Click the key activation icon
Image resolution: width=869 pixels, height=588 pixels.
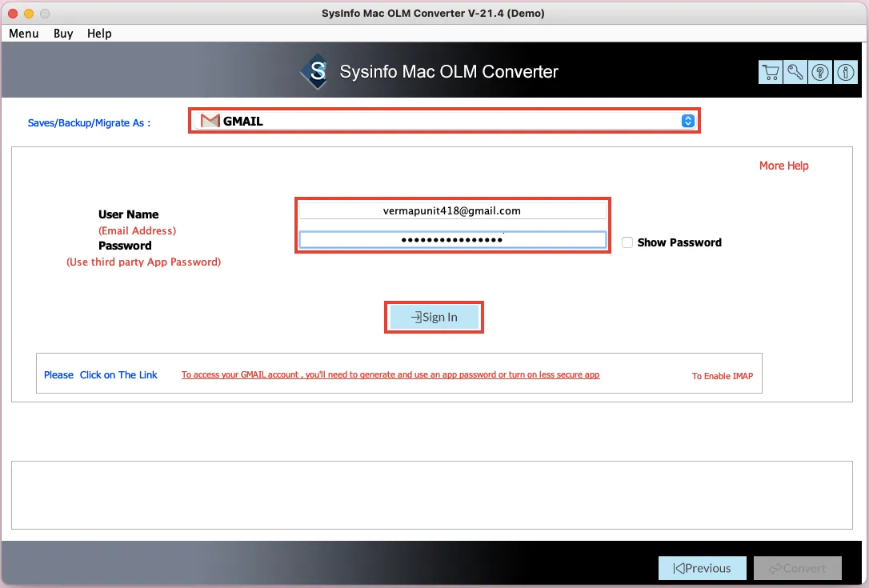tap(795, 72)
